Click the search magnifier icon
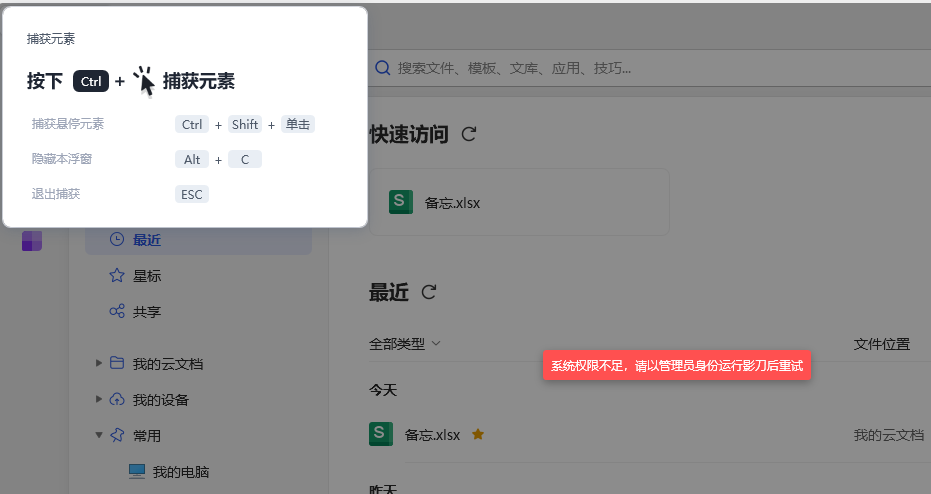The image size is (931, 494). pos(383,68)
